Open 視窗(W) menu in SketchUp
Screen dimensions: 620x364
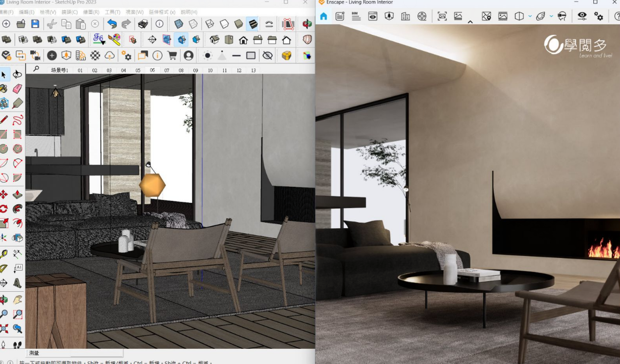click(x=134, y=12)
